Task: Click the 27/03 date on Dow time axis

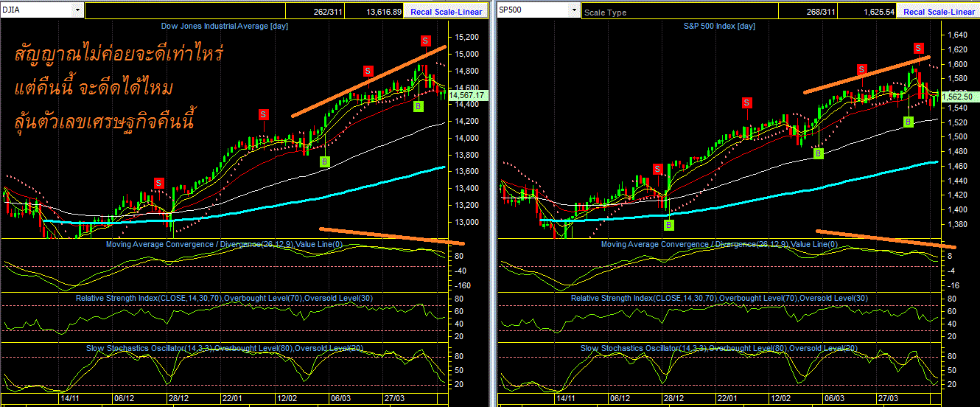Action: point(393,397)
